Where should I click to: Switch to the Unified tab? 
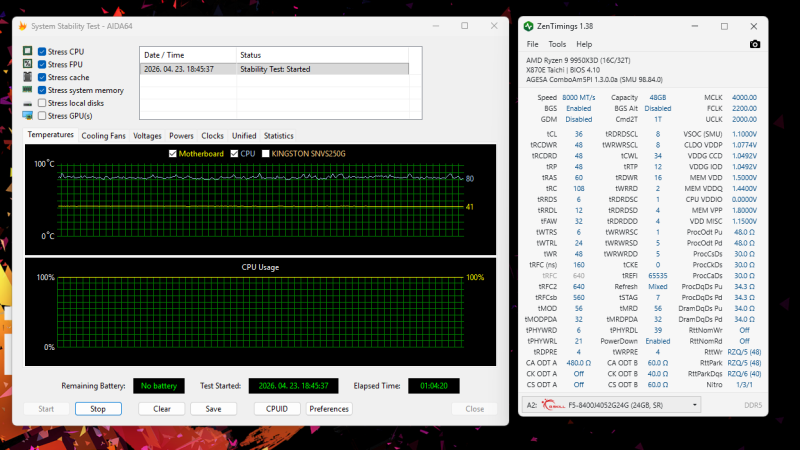(244, 136)
